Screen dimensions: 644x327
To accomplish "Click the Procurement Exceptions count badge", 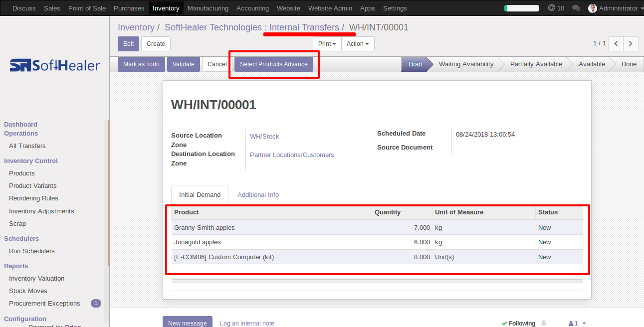I will (96, 303).
